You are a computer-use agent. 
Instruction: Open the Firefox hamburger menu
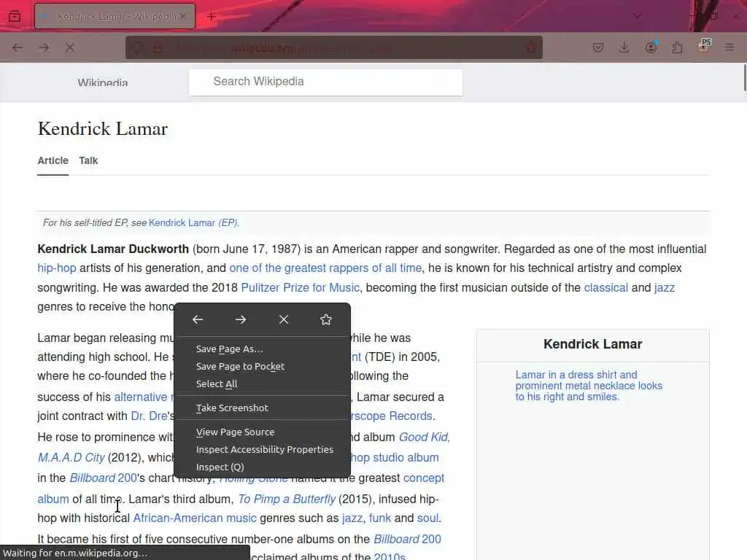(x=729, y=47)
